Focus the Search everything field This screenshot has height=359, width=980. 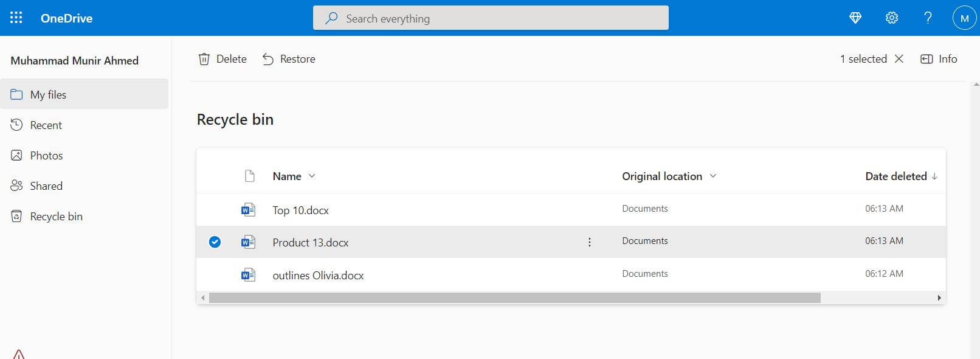491,18
